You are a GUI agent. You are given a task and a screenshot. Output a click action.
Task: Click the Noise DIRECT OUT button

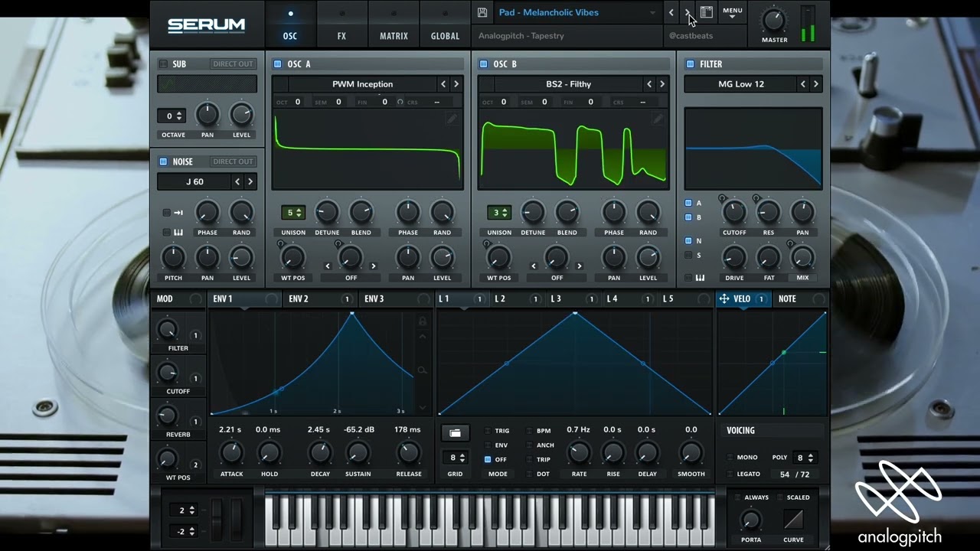(233, 161)
